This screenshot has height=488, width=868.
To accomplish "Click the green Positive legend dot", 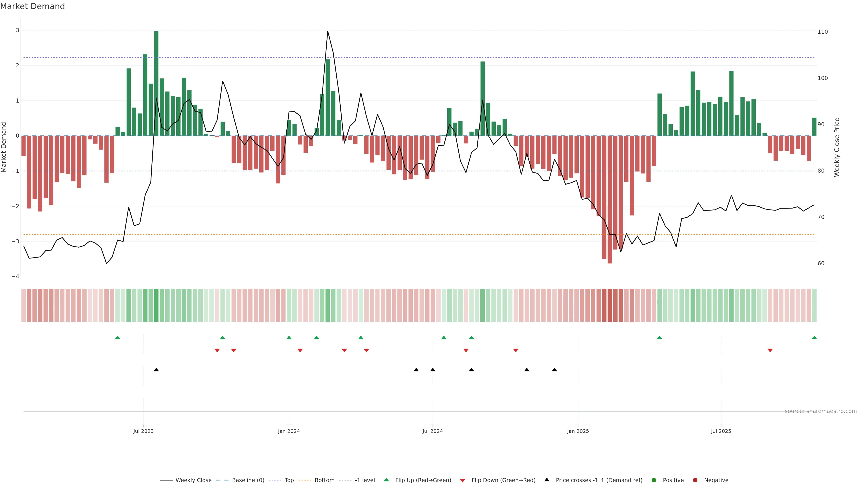I will [x=654, y=480].
